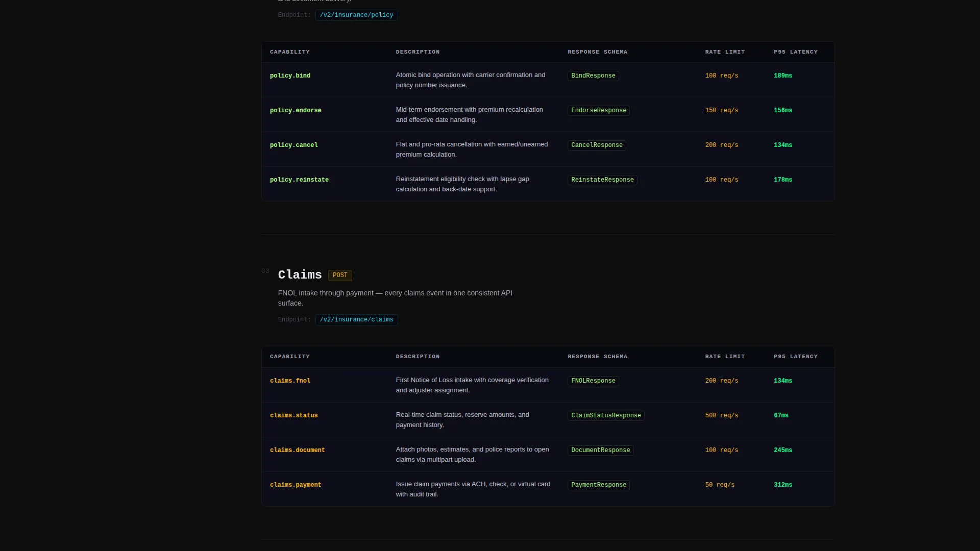
Task: Click the 134ms latency for claims.fnol
Action: pos(783,381)
